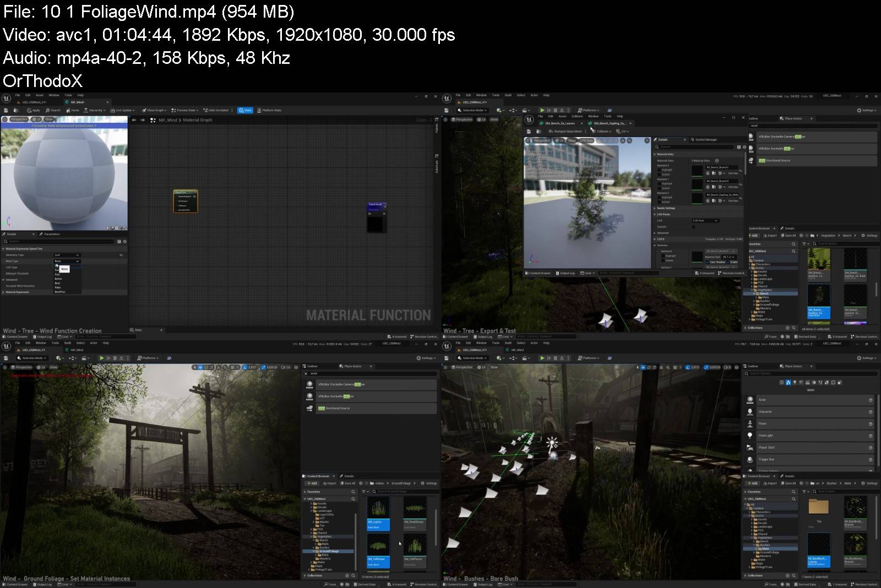Click the details panel settings gear, material editor
The image size is (881, 588).
(124, 241)
